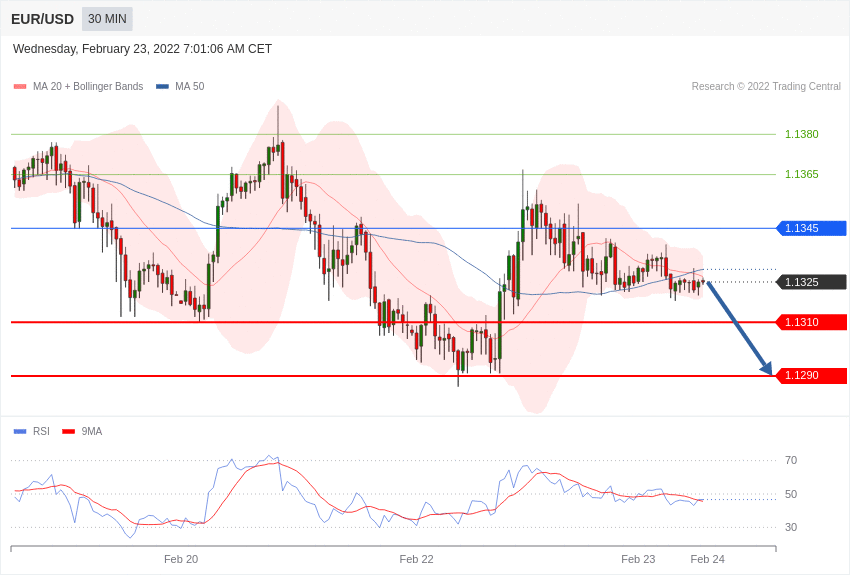This screenshot has width=850, height=576.
Task: Click the MA 50 legend label
Action: (190, 86)
